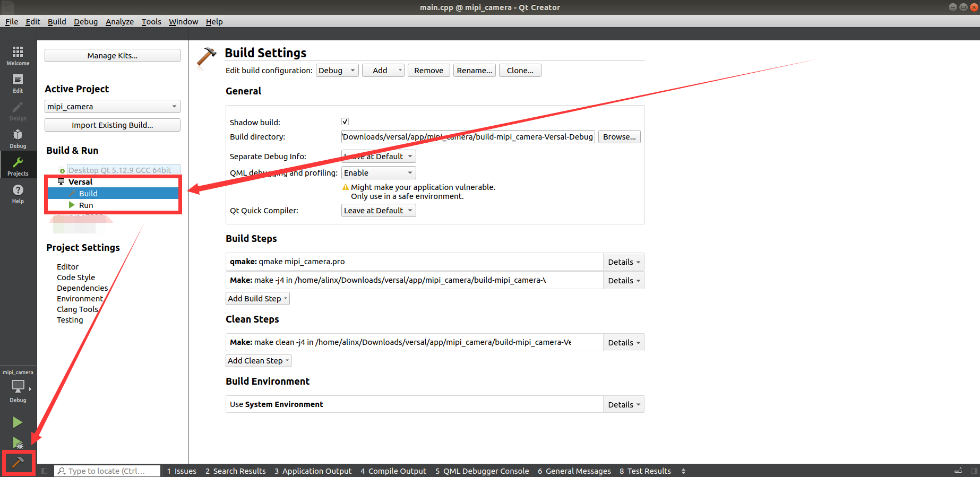Viewport: 980px width, 477px height.
Task: Click the green Run button
Action: 18,422
